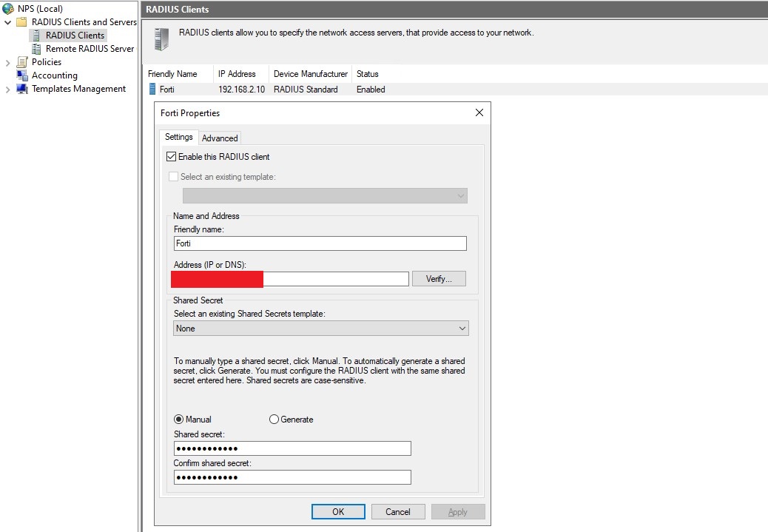Click the Cancel button
The image size is (768, 532).
(397, 512)
